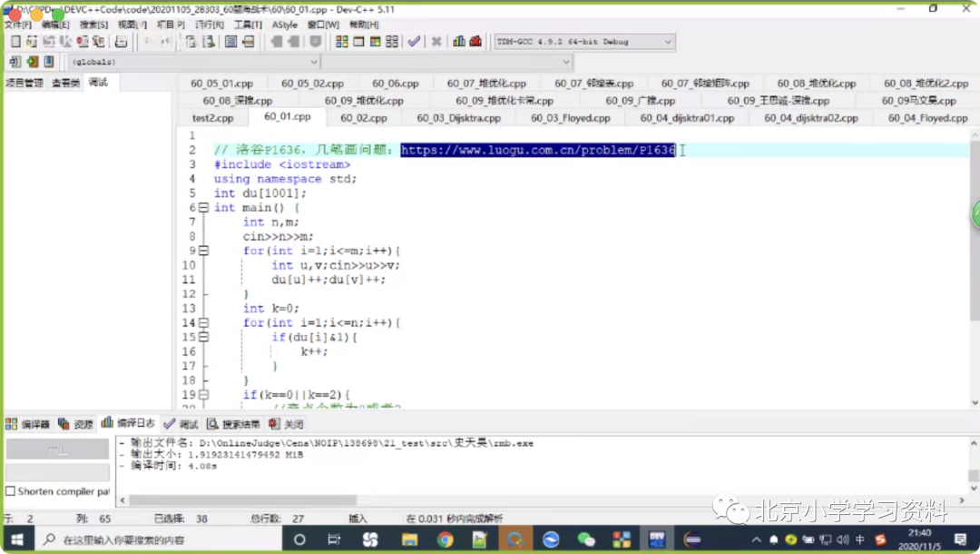Switch to the 60_02.cpp editor tab

[364, 117]
